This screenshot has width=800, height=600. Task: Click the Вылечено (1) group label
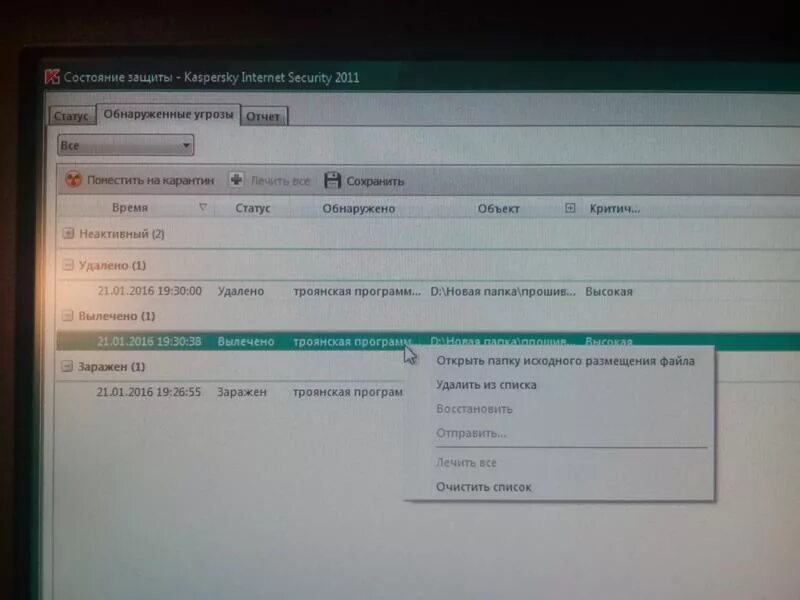coord(117,316)
